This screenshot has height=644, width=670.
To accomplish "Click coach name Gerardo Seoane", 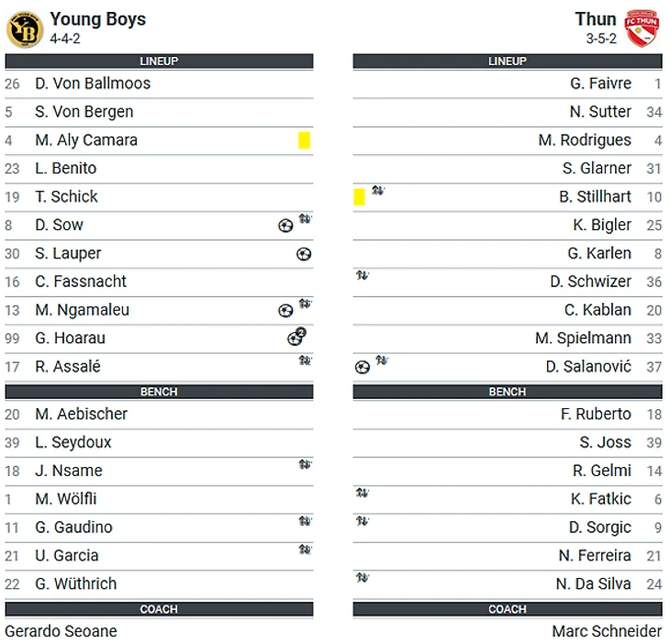I will point(61,631).
